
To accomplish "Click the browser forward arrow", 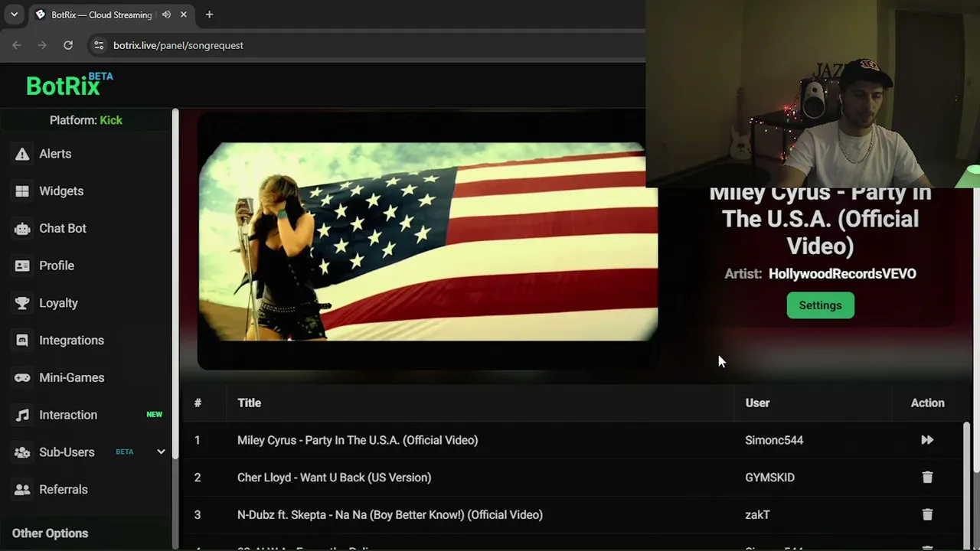I will (x=42, y=45).
